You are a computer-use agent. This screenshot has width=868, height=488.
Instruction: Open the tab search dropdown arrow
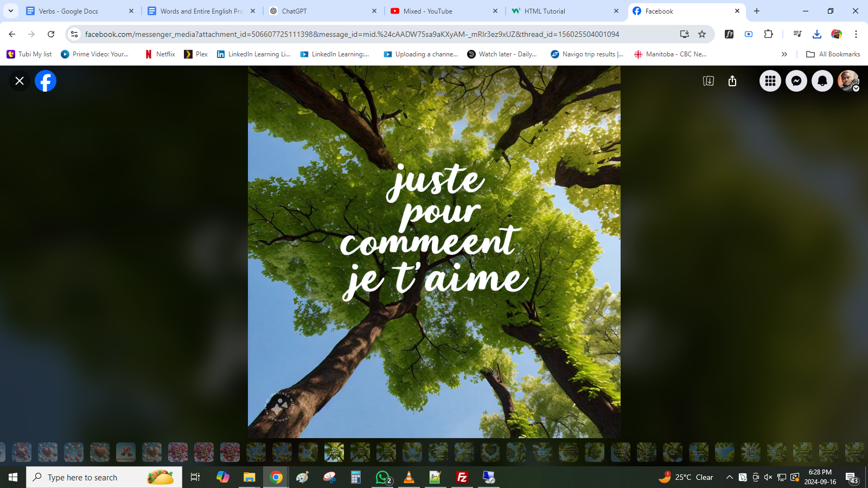(x=11, y=11)
